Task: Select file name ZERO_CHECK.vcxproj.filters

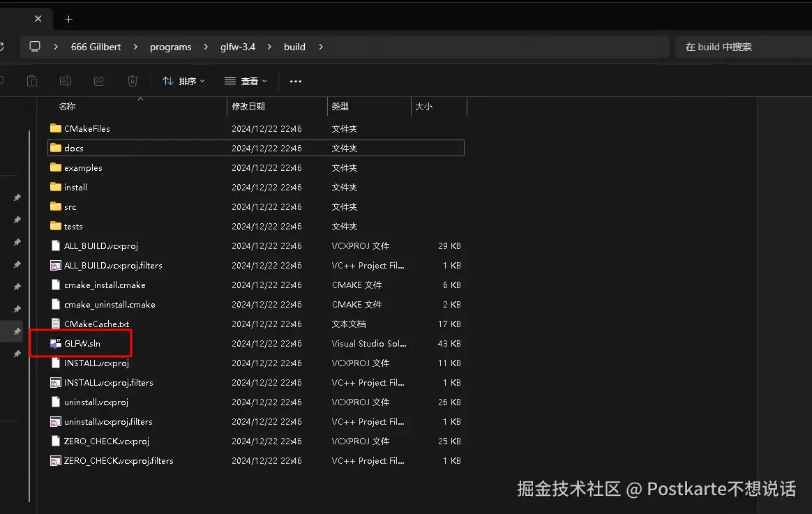Action: click(x=119, y=461)
